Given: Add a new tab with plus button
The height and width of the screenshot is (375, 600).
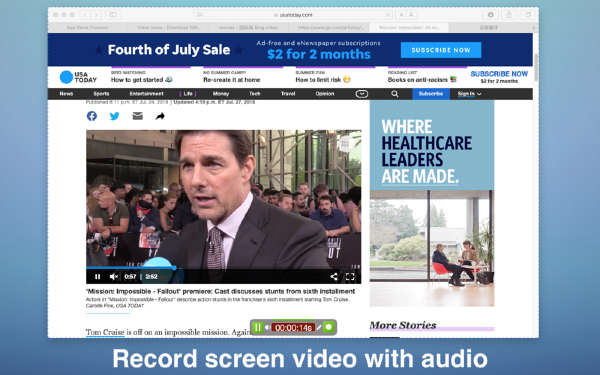Looking at the screenshot, I should coord(533,28).
